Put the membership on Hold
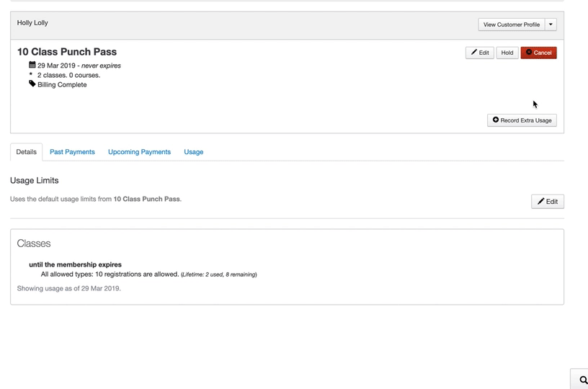Image resolution: width=588 pixels, height=389 pixels. pyautogui.click(x=507, y=53)
